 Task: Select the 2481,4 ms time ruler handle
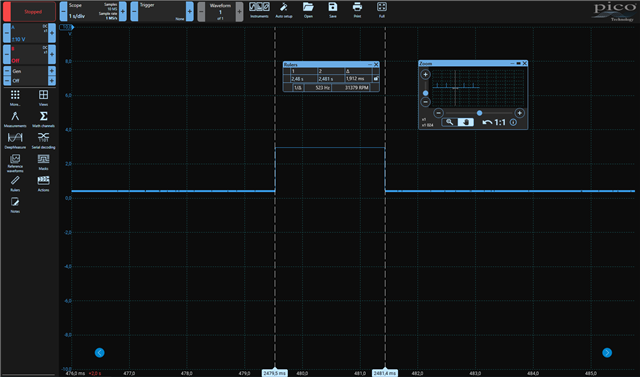point(384,373)
